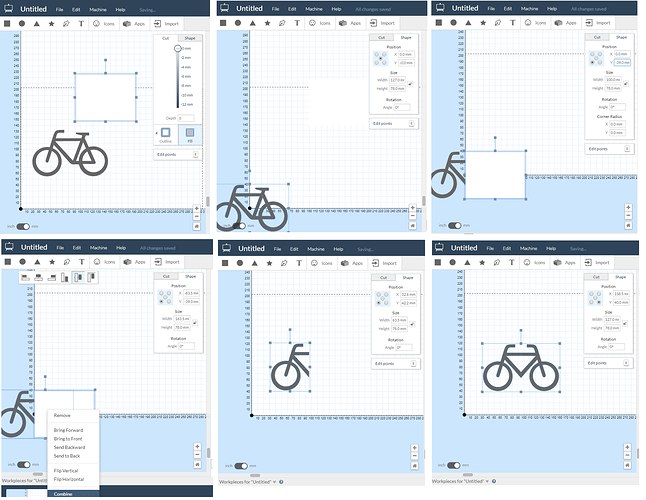Click align horizontal center icon in bottom-left screenshot

[38, 278]
